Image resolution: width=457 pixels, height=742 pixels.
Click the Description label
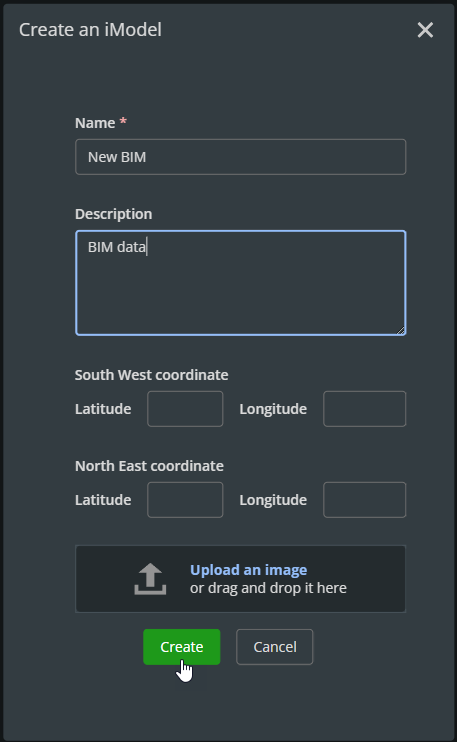click(114, 214)
